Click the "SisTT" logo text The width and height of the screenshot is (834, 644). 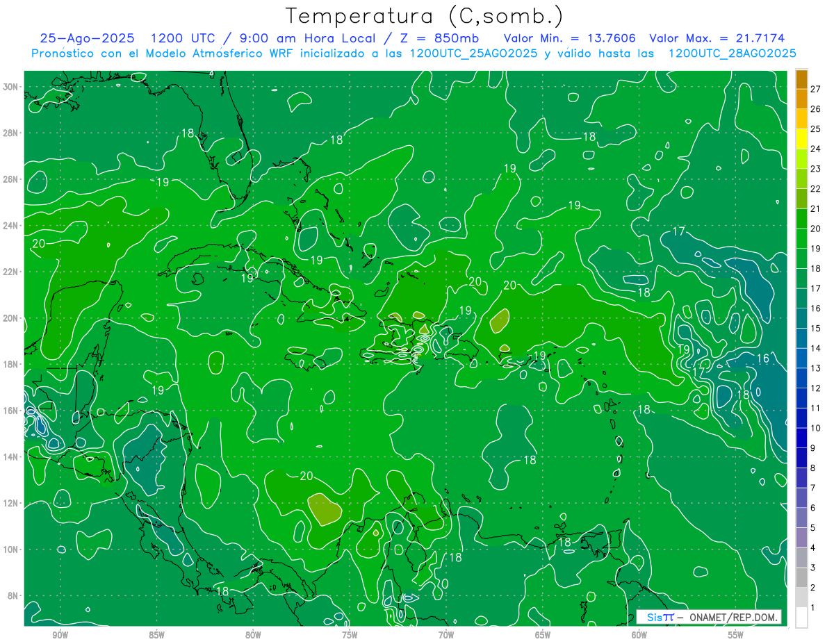point(660,617)
